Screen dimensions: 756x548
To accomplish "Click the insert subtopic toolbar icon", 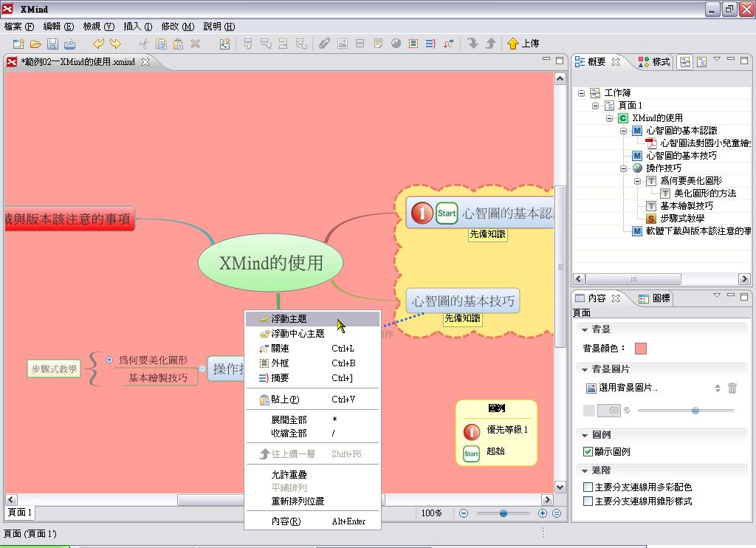I will (x=266, y=44).
